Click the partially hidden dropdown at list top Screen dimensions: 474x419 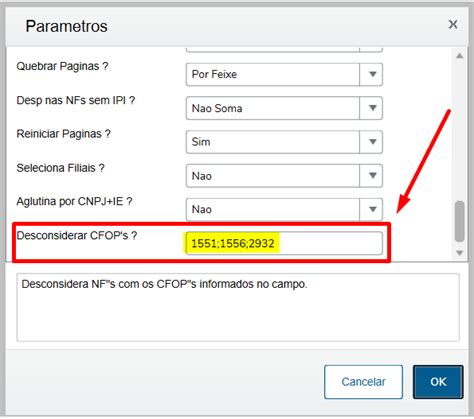click(x=284, y=50)
